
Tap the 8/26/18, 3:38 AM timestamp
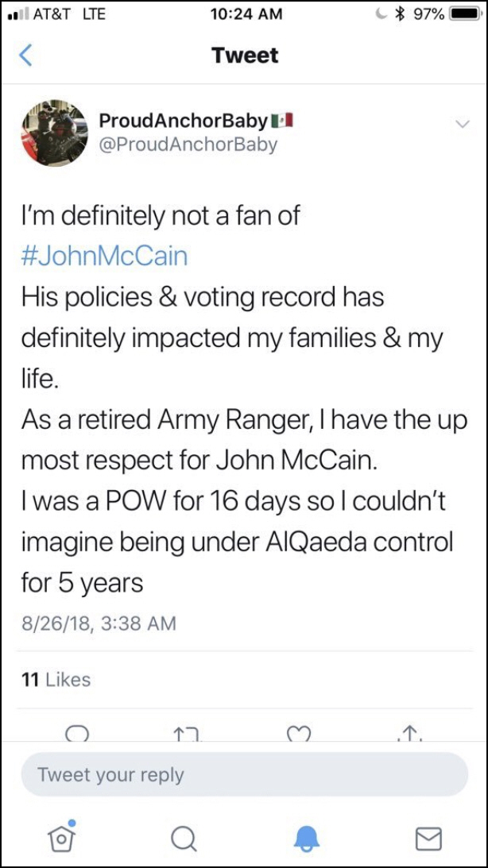(x=99, y=623)
